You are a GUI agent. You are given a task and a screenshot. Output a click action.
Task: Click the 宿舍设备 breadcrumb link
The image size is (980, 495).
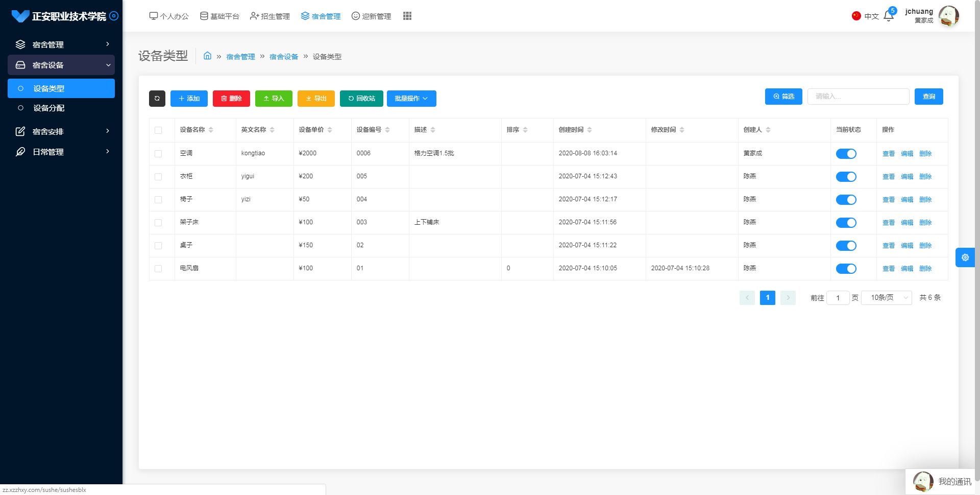(x=284, y=57)
